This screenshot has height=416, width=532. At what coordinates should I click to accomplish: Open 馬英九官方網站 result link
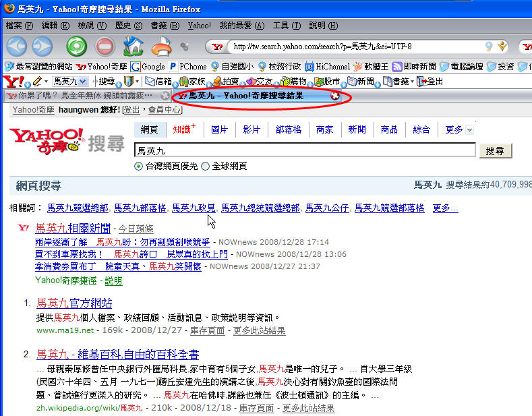point(74,303)
